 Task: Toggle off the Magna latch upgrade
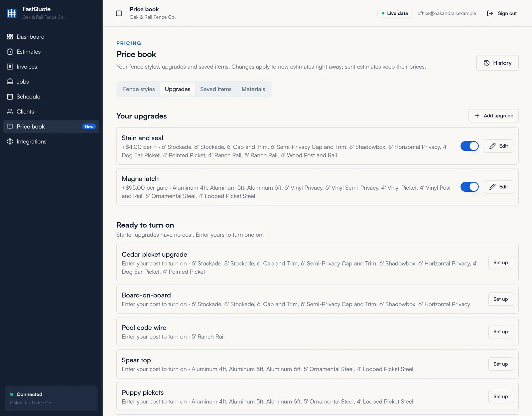[x=469, y=187]
